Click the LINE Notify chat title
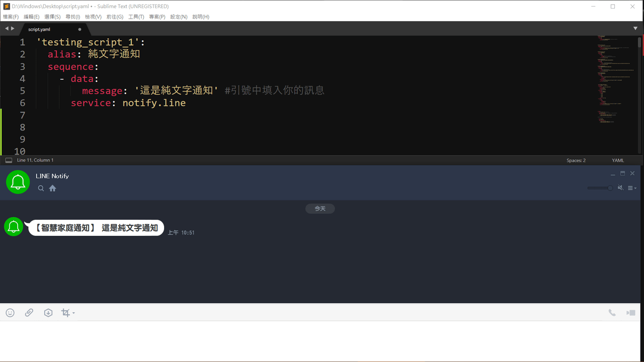644x362 pixels. (x=52, y=176)
